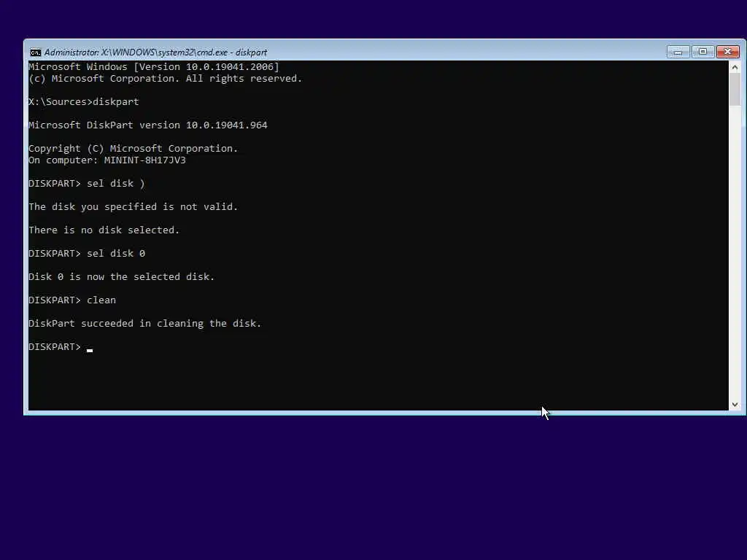
Task: Click the scrollbar up arrow
Action: (x=735, y=68)
